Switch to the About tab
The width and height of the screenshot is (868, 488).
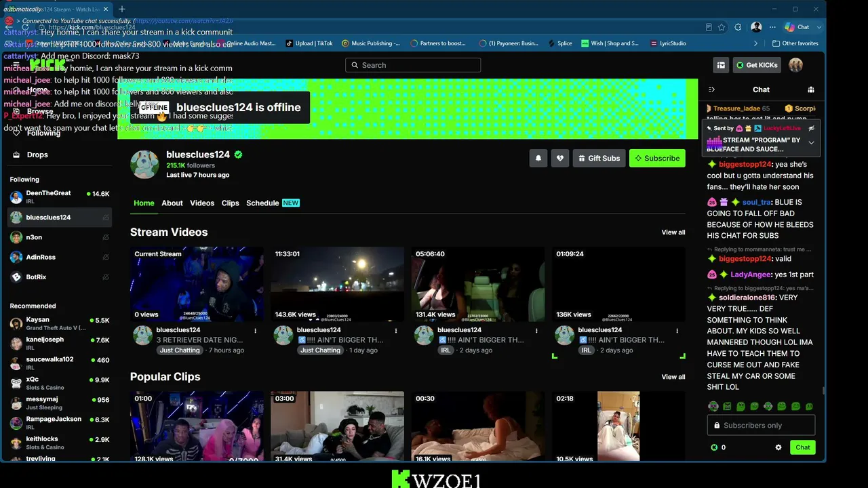click(x=172, y=203)
